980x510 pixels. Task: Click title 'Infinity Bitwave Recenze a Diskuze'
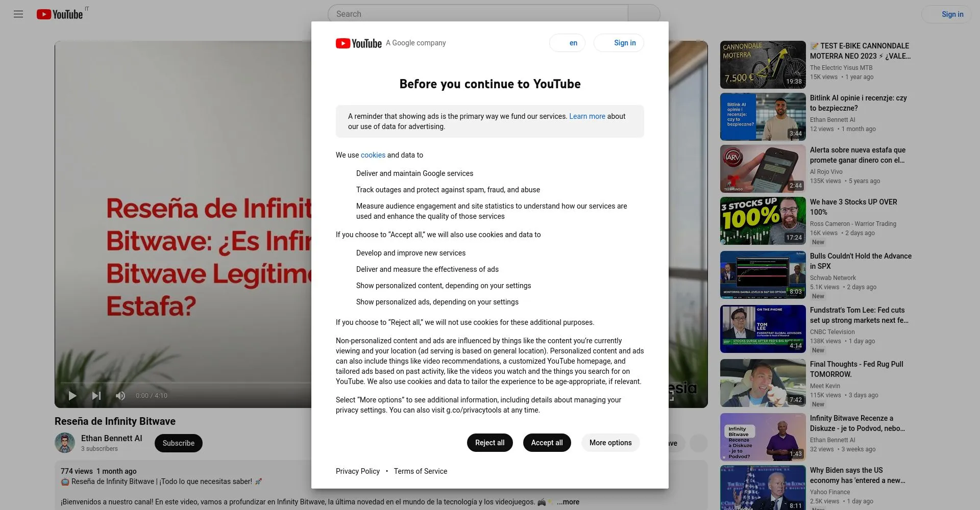(x=857, y=423)
